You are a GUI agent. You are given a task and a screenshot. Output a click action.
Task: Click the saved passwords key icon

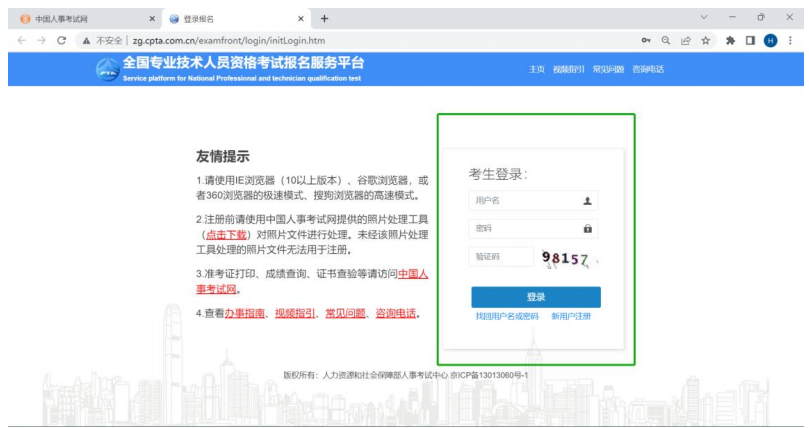(x=646, y=40)
